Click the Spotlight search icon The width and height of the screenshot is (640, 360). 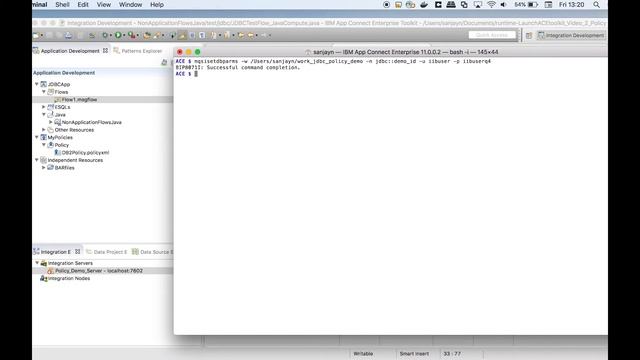click(x=596, y=5)
